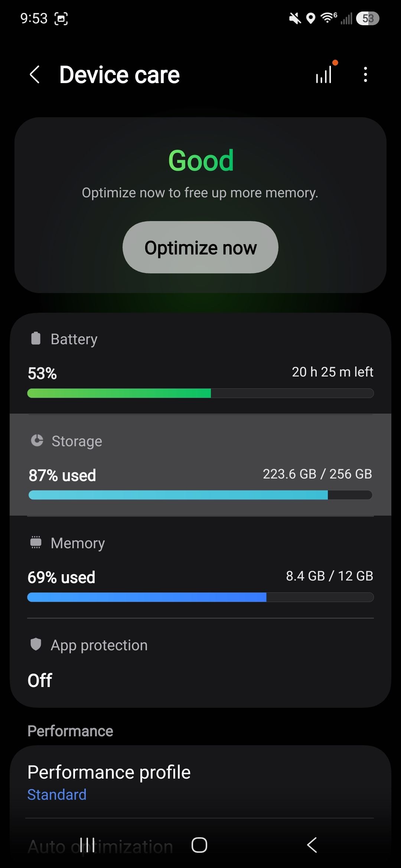Open the three-dot more options menu
The image size is (401, 868).
click(366, 75)
